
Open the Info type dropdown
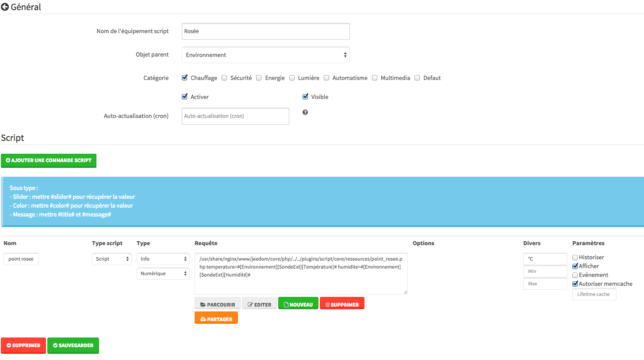pos(163,259)
